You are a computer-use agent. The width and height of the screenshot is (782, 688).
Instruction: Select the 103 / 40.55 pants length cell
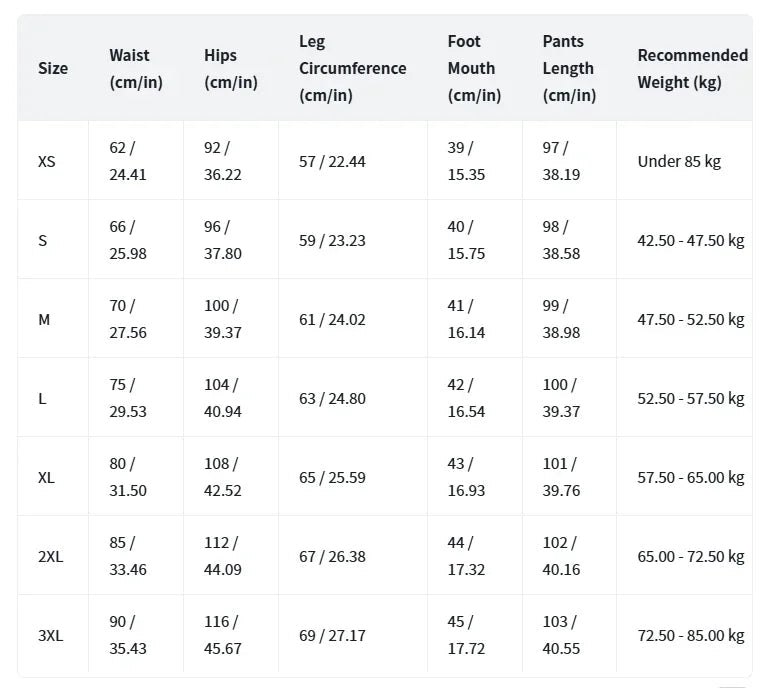(x=561, y=635)
